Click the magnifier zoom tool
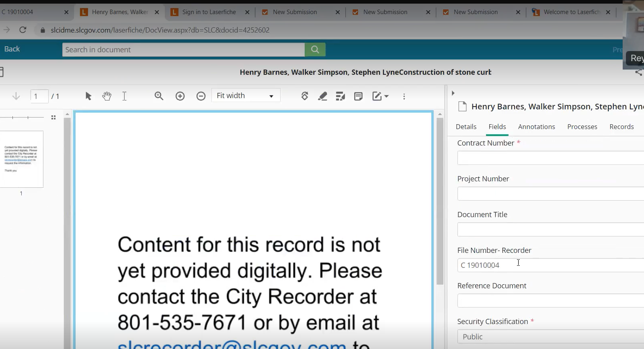The image size is (644, 349). tap(159, 96)
